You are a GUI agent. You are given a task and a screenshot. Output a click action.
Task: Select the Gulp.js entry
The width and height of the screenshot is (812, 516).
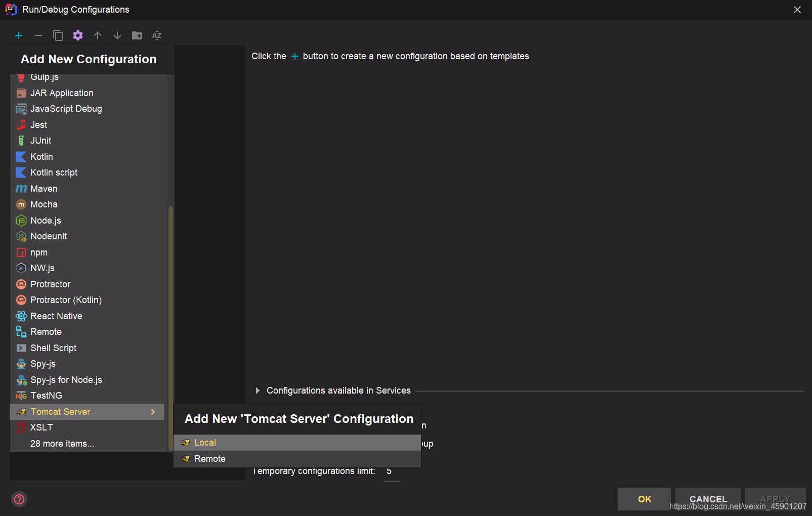click(x=87, y=78)
